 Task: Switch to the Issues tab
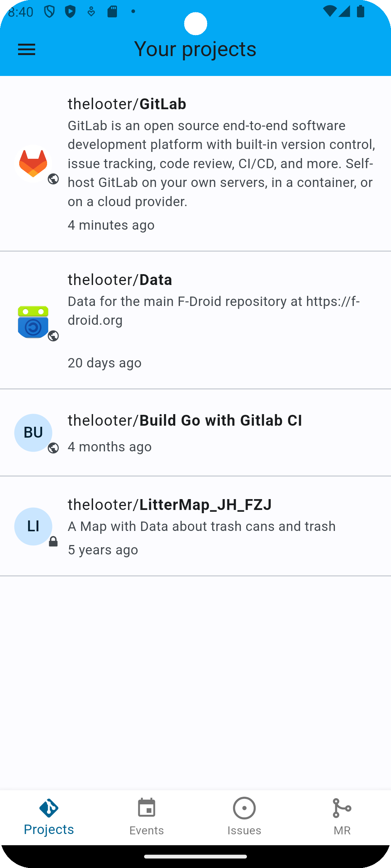(x=244, y=817)
